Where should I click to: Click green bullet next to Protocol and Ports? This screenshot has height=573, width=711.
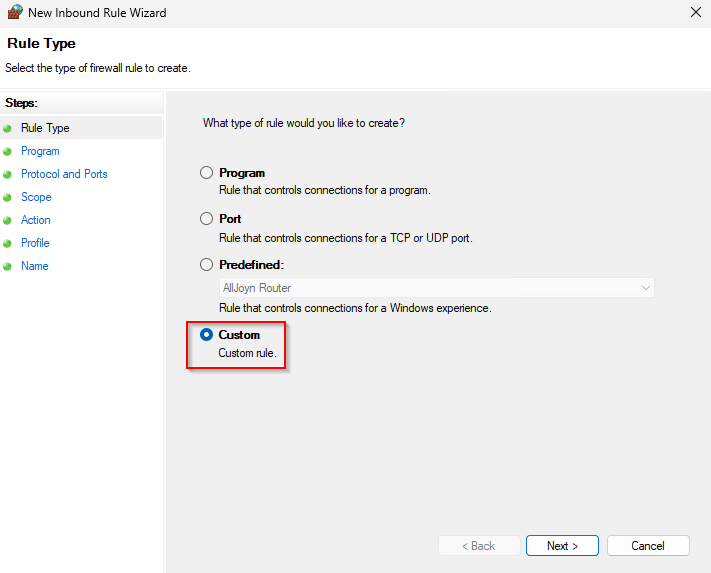(8, 175)
